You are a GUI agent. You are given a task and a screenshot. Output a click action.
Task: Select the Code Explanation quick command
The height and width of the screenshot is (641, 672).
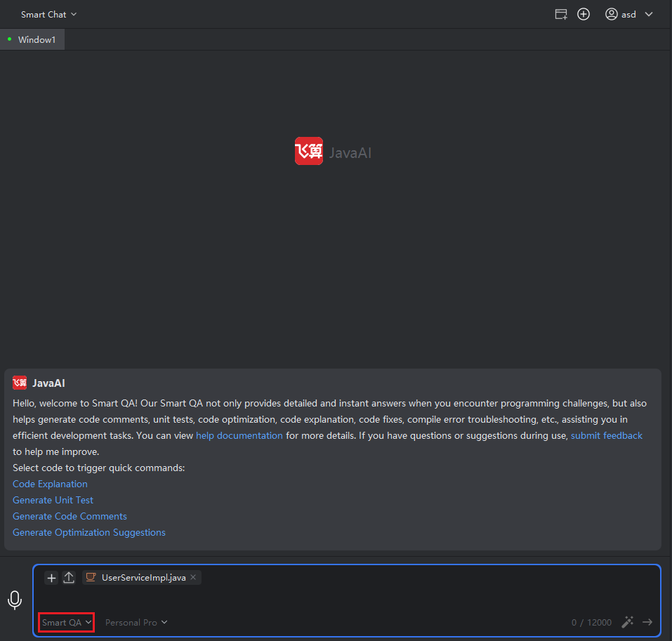[x=50, y=484]
